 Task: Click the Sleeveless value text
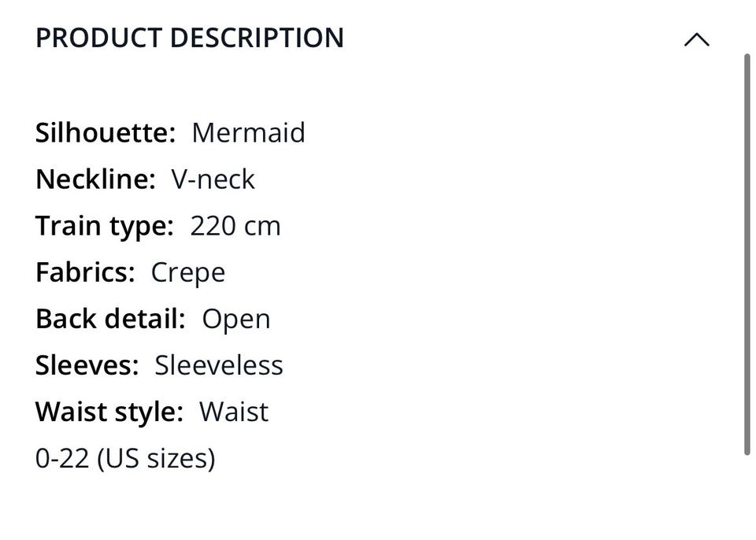219,365
